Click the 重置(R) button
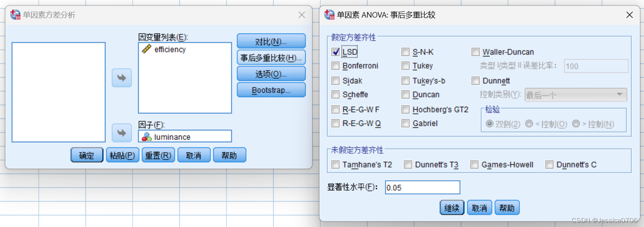The image size is (644, 227). pyautogui.click(x=158, y=155)
